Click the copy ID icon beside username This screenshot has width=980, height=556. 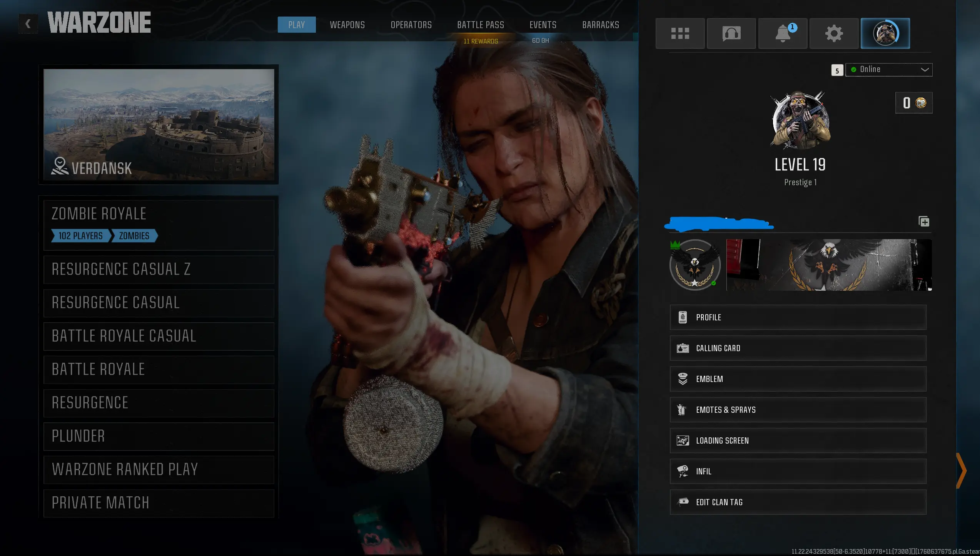click(x=924, y=221)
